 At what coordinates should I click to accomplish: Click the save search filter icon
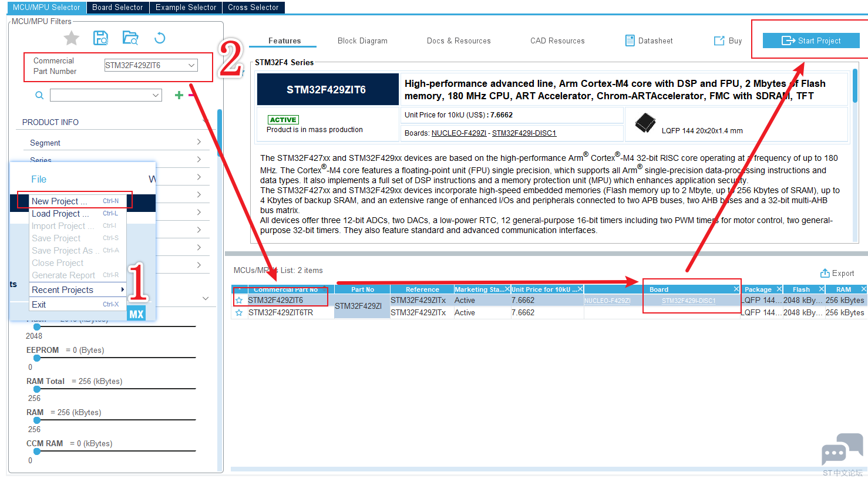coord(101,38)
